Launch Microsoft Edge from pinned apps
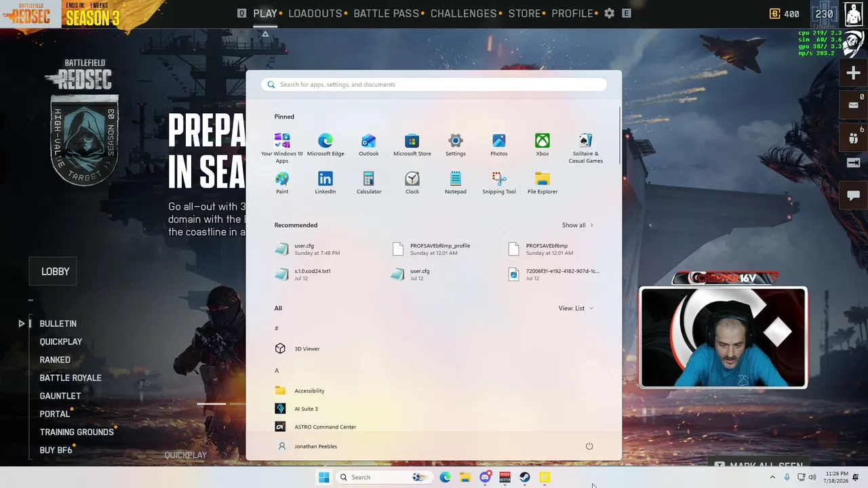868x488 pixels. pos(325,145)
